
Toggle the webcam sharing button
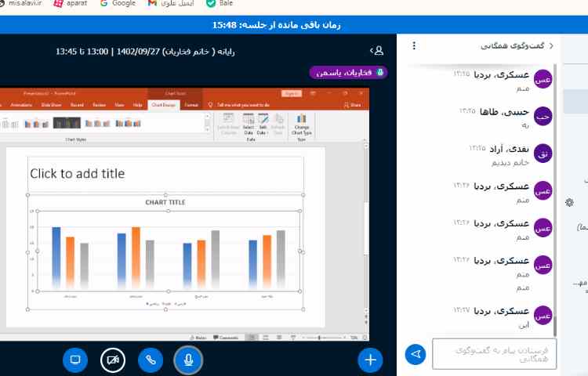pyautogui.click(x=113, y=360)
